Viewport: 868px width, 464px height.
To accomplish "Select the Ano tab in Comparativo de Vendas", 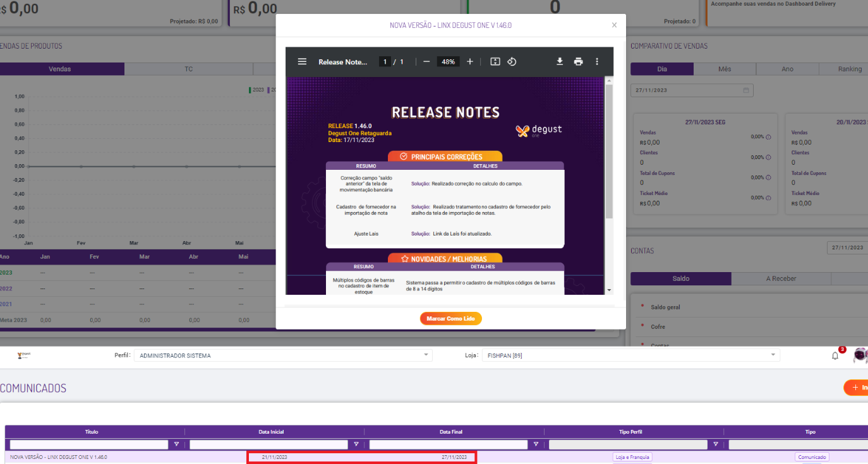I will 787,69.
